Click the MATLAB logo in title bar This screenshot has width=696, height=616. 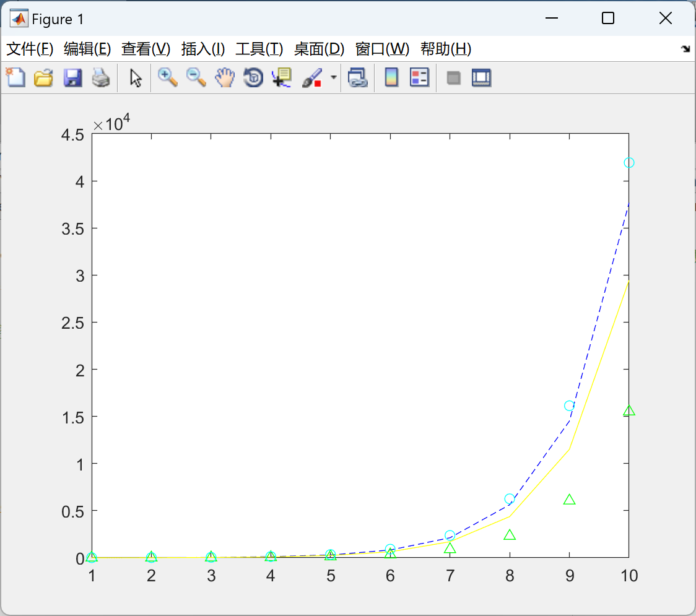(x=19, y=19)
